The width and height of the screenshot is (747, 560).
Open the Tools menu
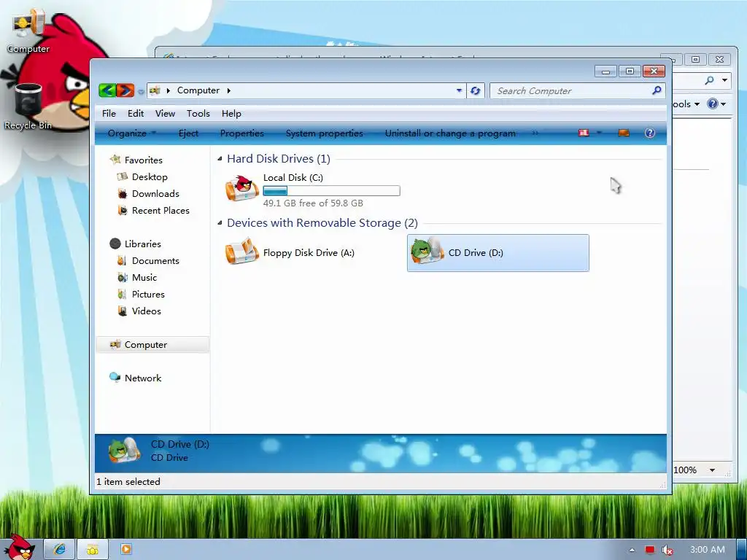198,113
